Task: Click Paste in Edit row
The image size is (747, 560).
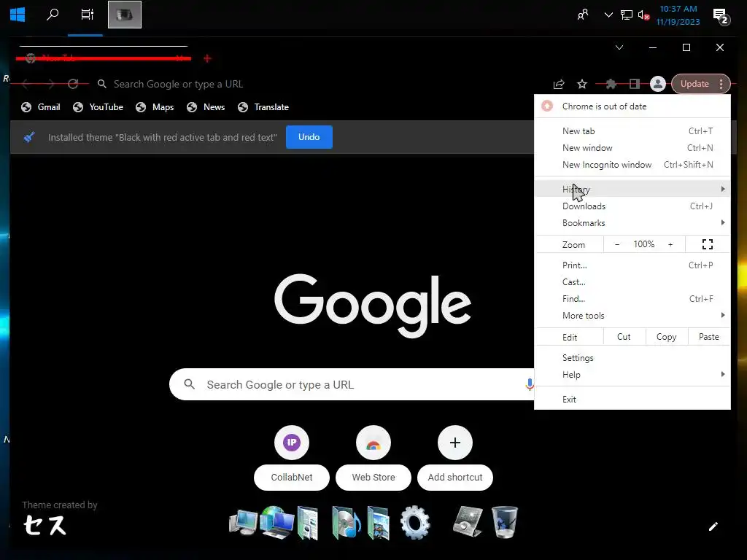Action: [x=708, y=337]
